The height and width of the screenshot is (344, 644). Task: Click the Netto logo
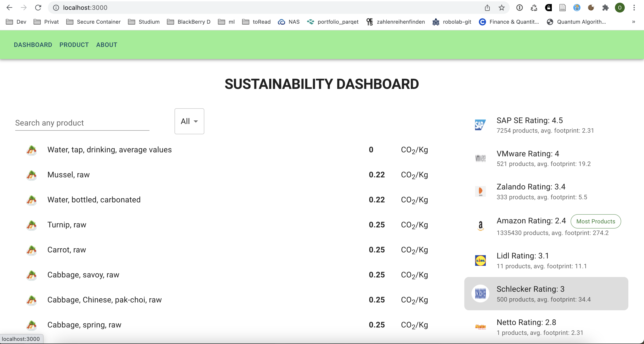click(x=480, y=327)
